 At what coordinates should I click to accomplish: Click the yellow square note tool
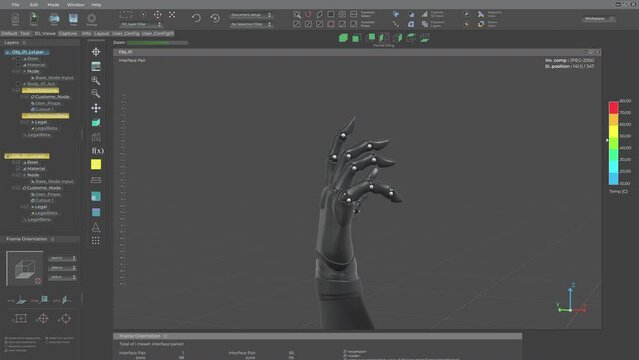pos(96,164)
